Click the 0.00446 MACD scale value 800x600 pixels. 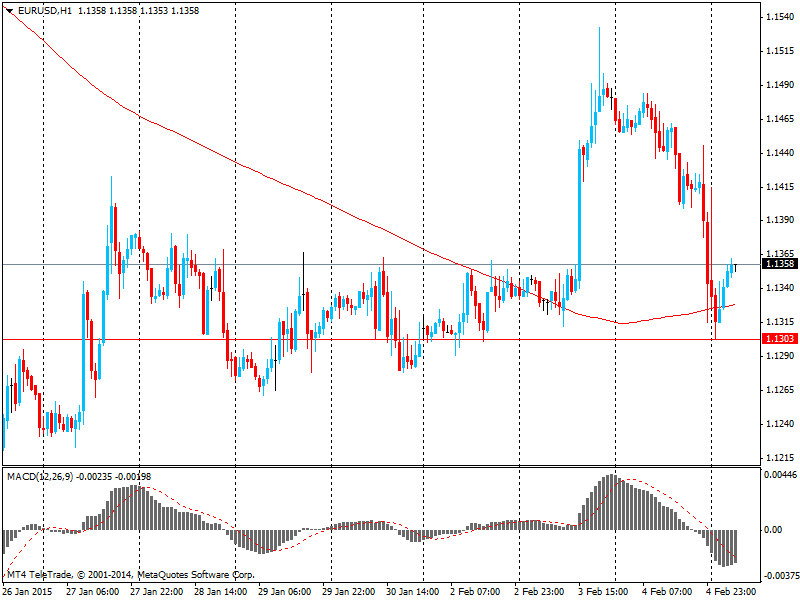click(780, 475)
